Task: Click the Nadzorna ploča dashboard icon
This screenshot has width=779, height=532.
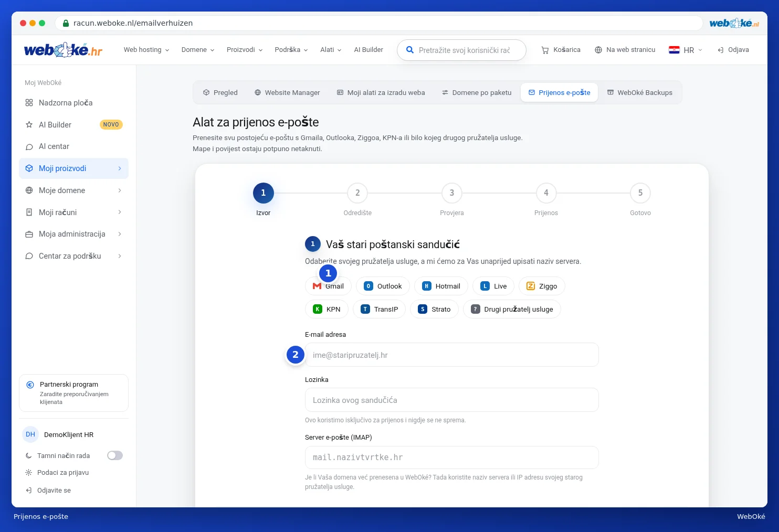Action: (29, 103)
